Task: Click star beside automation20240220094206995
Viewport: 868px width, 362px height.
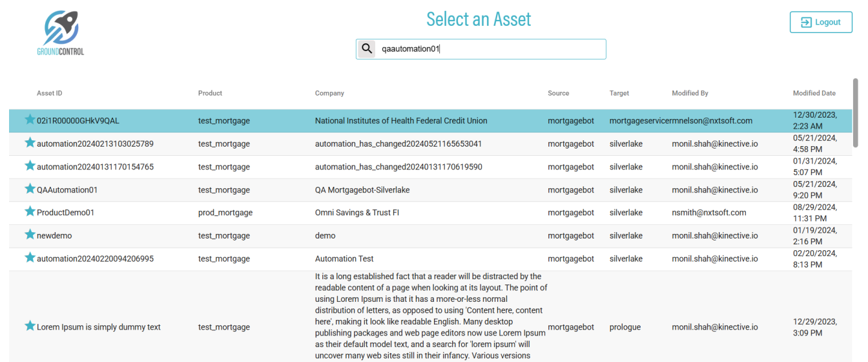Action: point(30,258)
